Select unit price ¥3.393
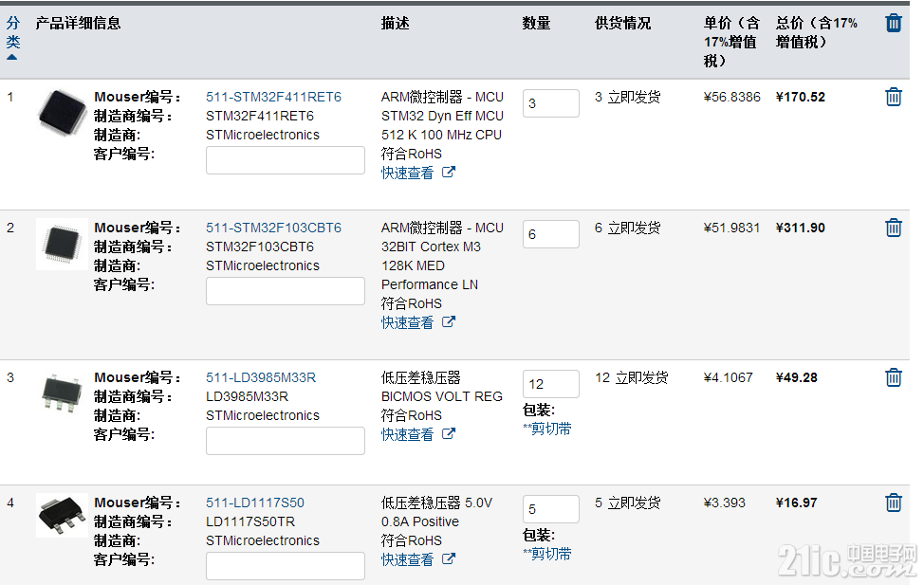Image resolution: width=924 pixels, height=585 pixels. 724,503
